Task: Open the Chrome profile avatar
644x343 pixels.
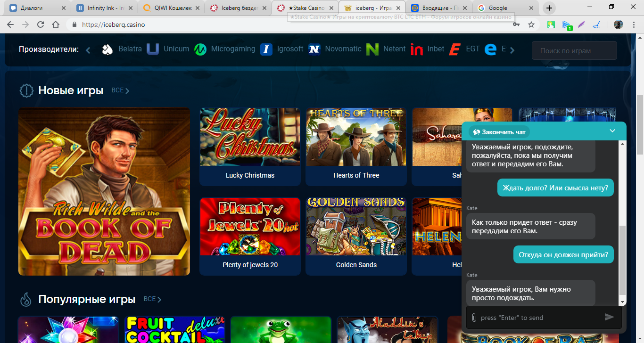Action: [619, 24]
